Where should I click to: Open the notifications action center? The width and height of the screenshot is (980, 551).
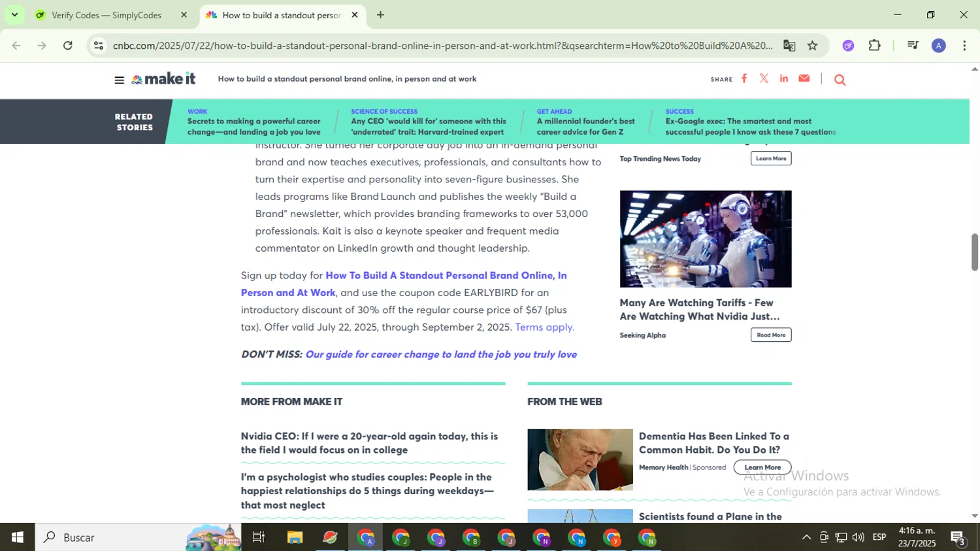pos(958,538)
